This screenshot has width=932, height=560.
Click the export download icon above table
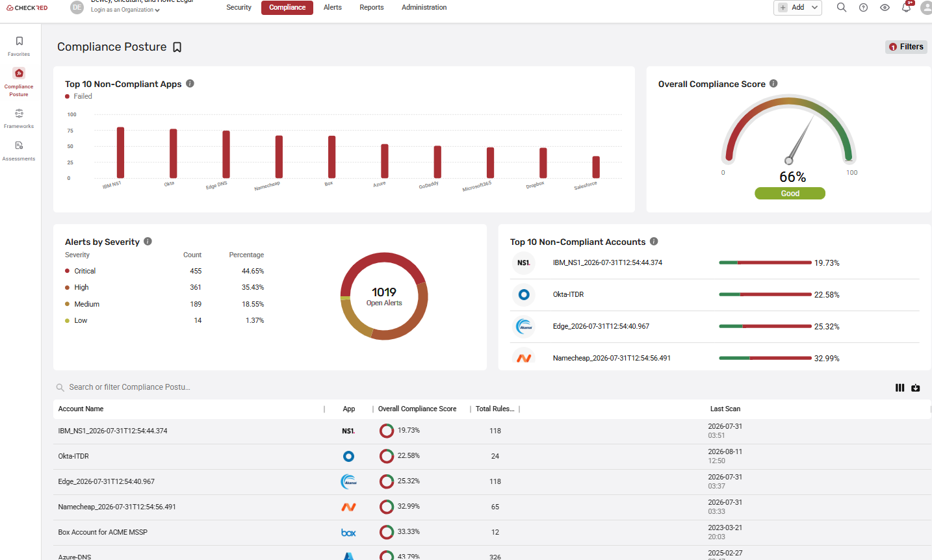tap(916, 388)
